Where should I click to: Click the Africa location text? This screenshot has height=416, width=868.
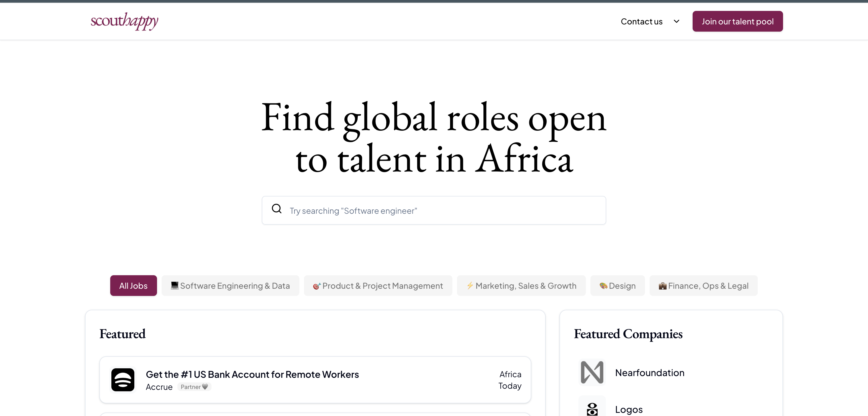click(x=510, y=374)
